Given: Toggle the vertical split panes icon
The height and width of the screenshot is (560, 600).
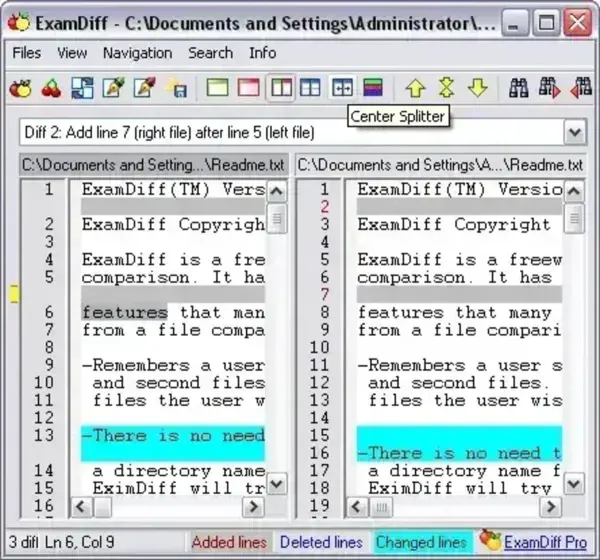Looking at the screenshot, I should tap(281, 88).
